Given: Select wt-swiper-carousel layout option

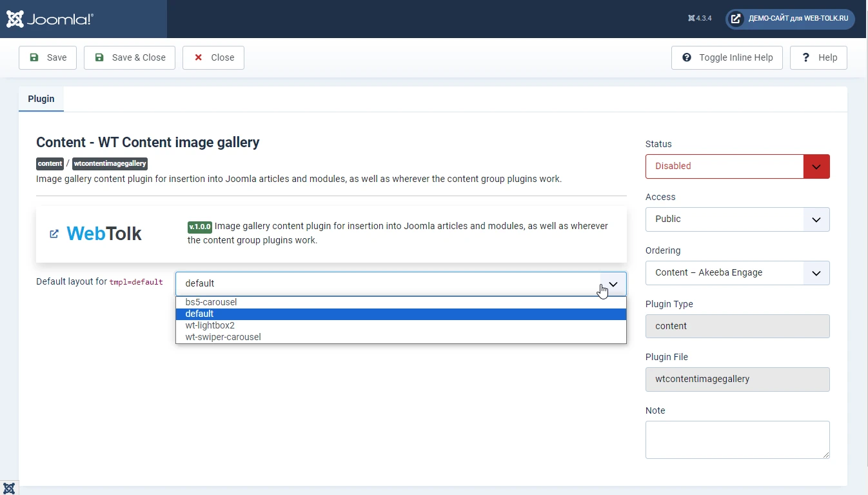Looking at the screenshot, I should click(x=401, y=337).
